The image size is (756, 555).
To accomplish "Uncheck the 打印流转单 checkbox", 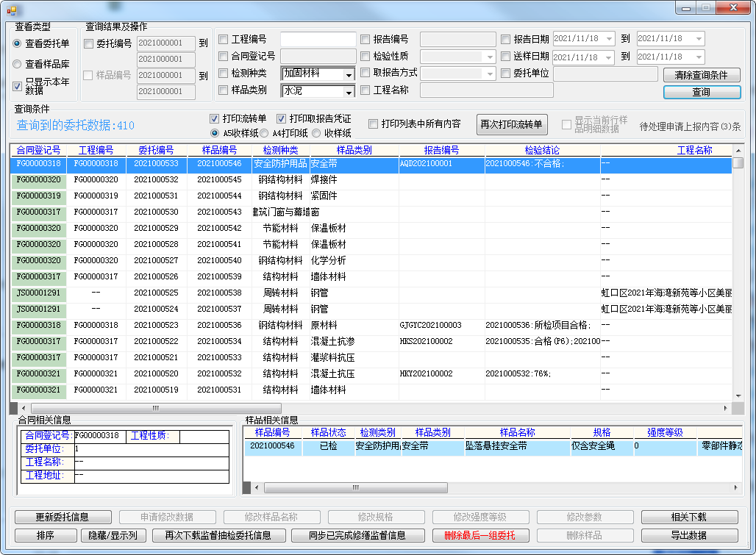I will [215, 118].
